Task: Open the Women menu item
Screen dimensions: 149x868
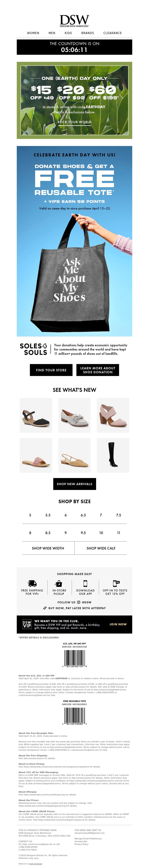Action: coord(33,33)
